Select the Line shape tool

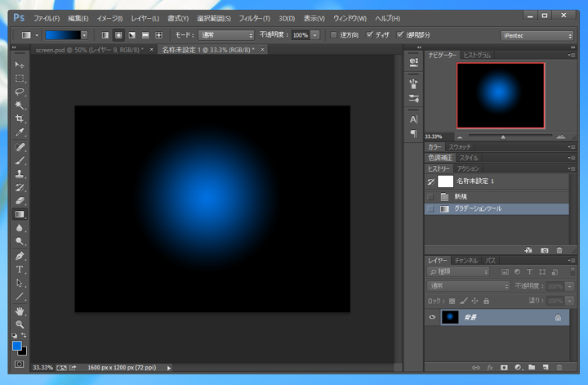click(20, 297)
